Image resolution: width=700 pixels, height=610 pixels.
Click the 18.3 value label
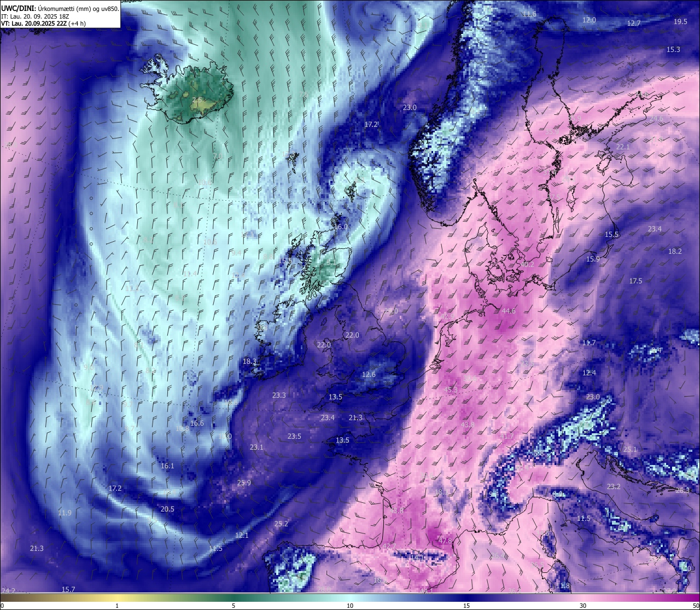point(249,362)
